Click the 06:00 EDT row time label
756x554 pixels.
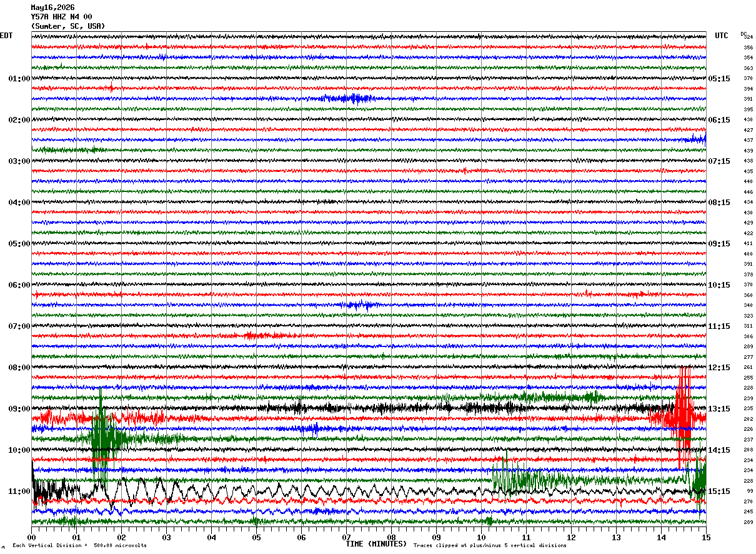19,285
